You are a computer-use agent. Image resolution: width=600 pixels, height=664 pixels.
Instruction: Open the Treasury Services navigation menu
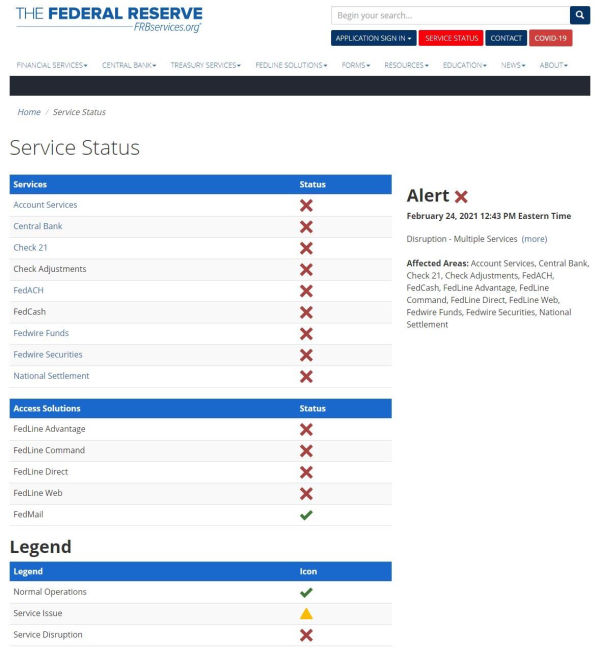coord(205,65)
